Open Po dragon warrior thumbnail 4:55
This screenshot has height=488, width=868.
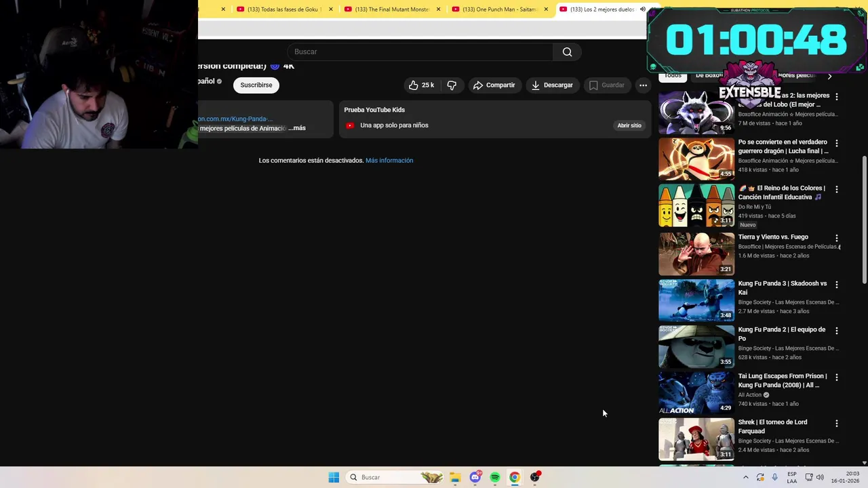(x=696, y=159)
